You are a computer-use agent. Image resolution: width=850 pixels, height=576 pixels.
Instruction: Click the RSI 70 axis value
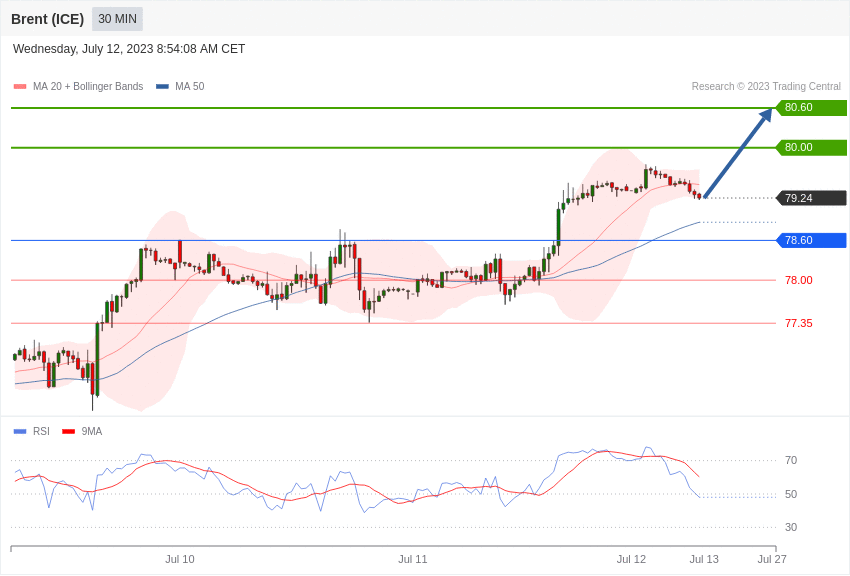[x=791, y=460]
